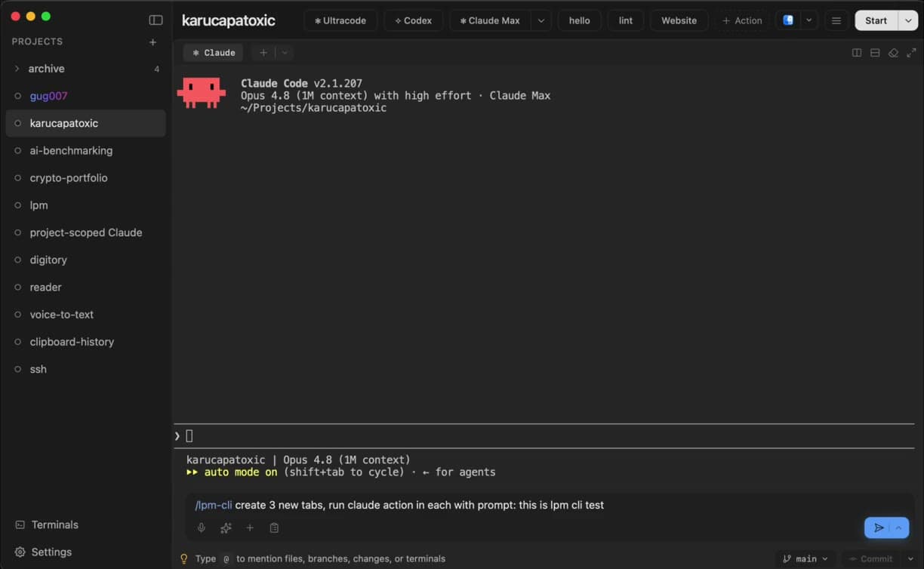Expand the archive folder
924x569 pixels.
click(x=17, y=69)
